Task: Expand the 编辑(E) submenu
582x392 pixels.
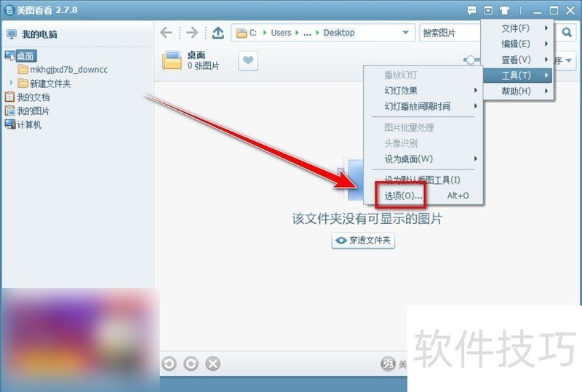Action: point(517,44)
